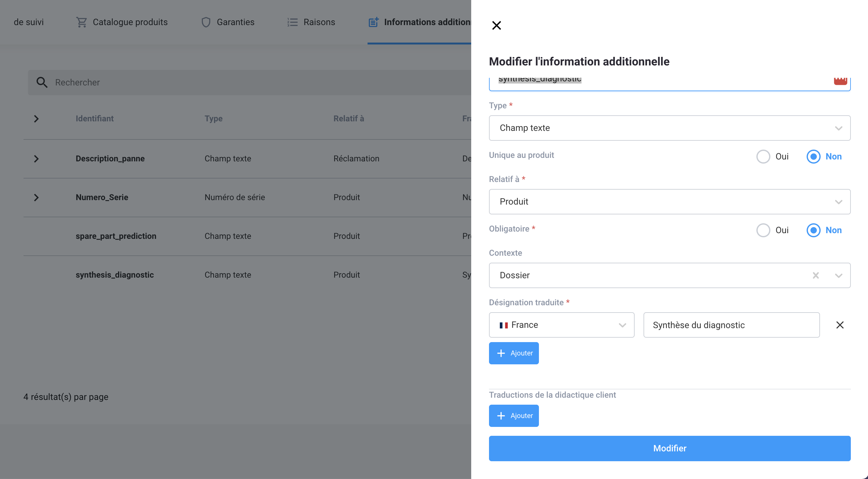868x479 pixels.
Task: Clear the Dossier context selection
Action: click(816, 275)
